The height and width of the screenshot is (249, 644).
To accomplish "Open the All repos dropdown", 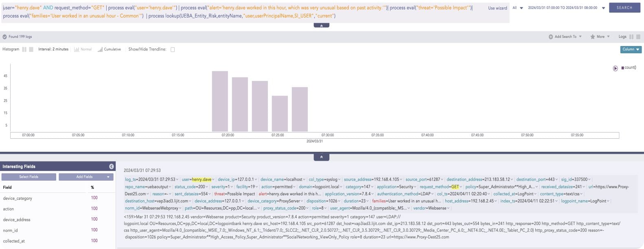I will (517, 8).
